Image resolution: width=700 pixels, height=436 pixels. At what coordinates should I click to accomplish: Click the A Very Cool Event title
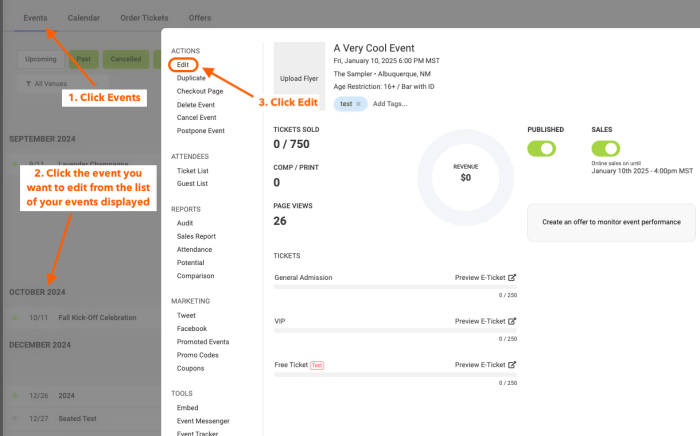click(x=374, y=48)
